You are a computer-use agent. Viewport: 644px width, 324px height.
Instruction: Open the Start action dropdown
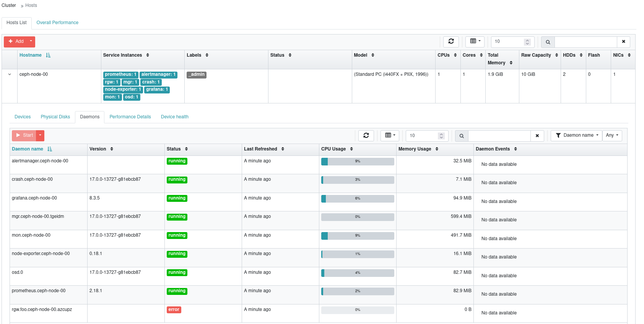(40, 136)
